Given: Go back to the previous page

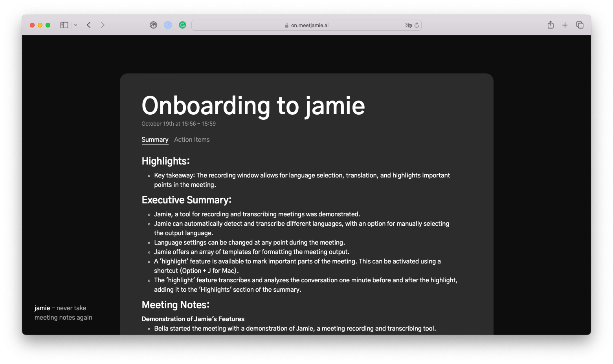Looking at the screenshot, I should pyautogui.click(x=89, y=25).
